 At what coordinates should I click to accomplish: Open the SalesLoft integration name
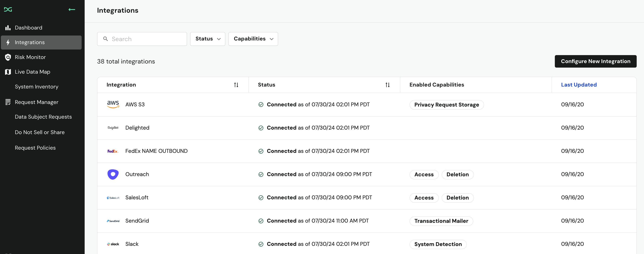click(137, 198)
